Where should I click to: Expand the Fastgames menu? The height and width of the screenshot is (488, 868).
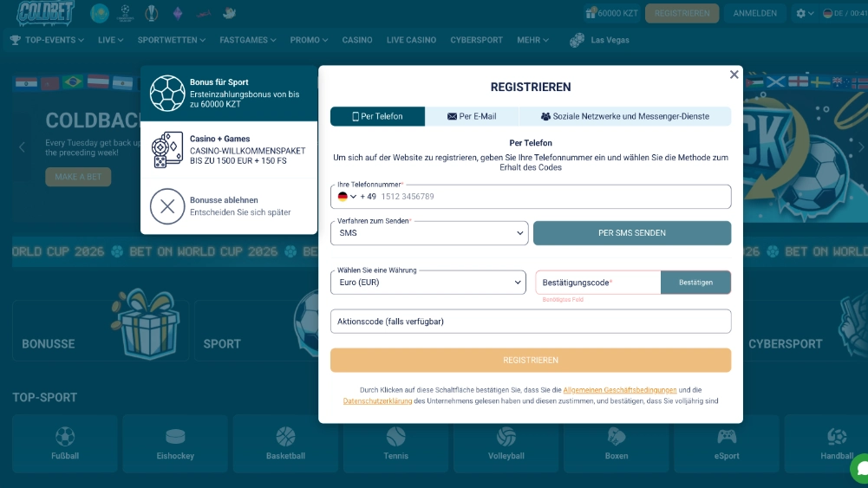click(x=247, y=40)
